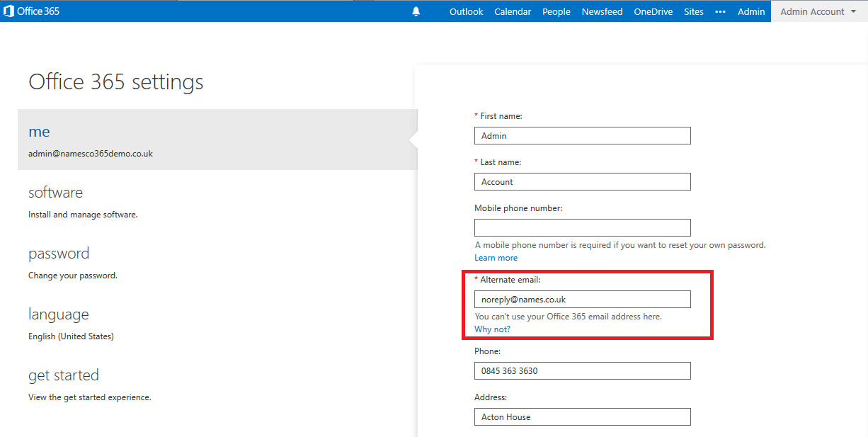Viewport: 868px width, 437px height.
Task: Go to Outlook
Action: pyautogui.click(x=466, y=11)
